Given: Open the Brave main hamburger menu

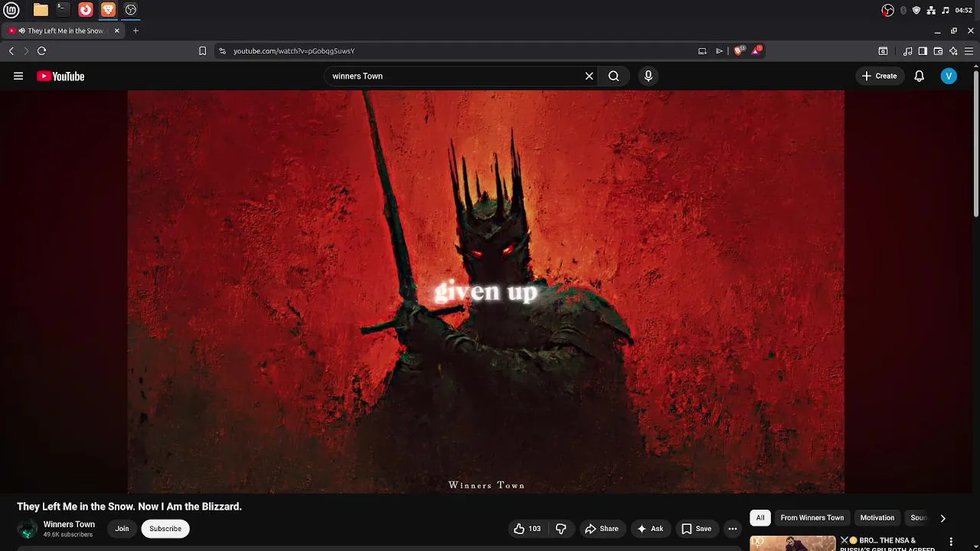Looking at the screenshot, I should pos(970,51).
